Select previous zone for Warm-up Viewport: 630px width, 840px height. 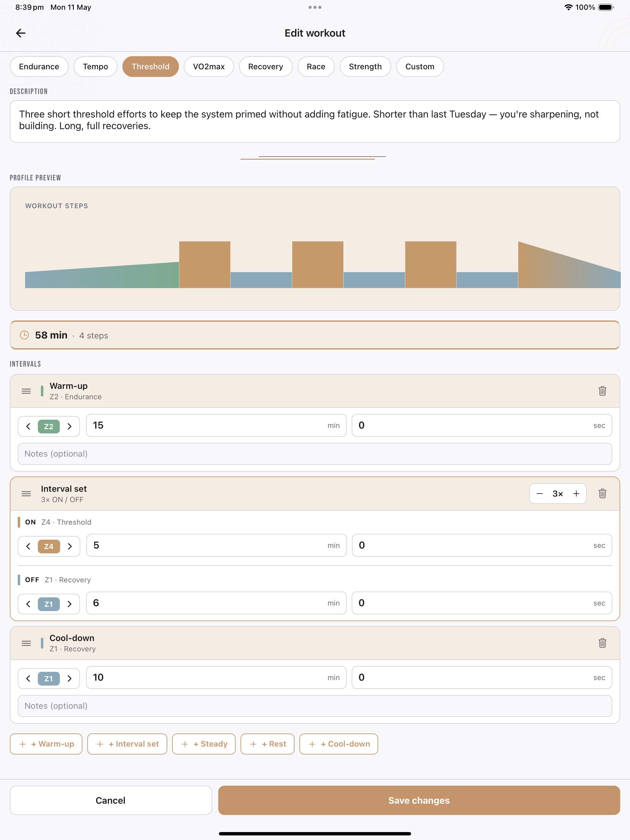(x=28, y=426)
